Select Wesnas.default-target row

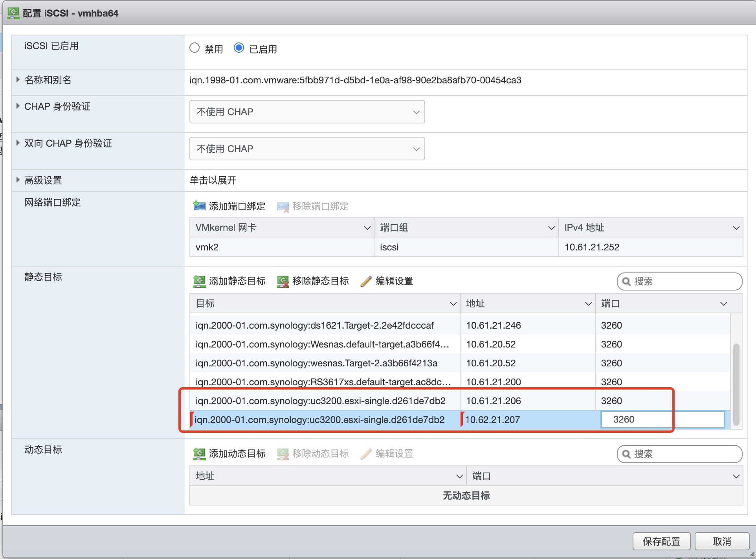[460, 344]
